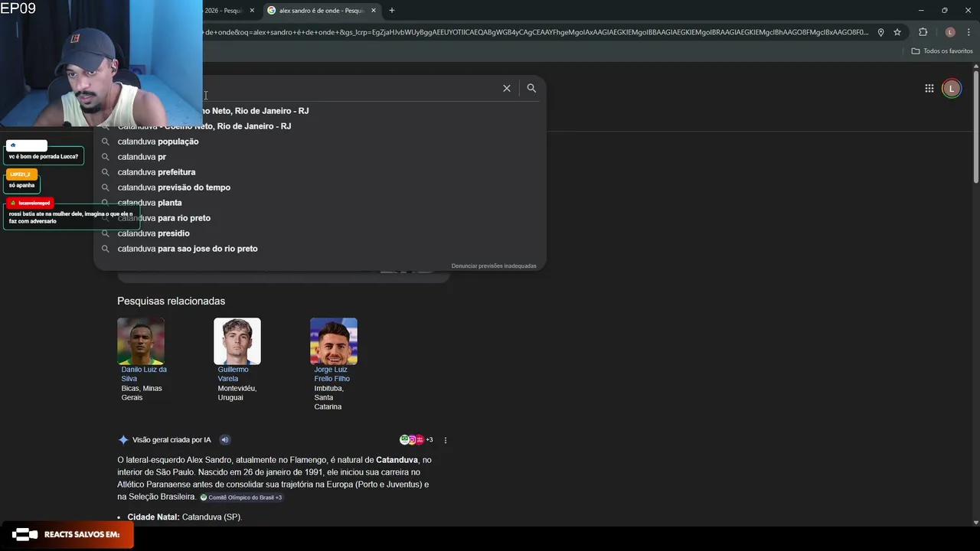Viewport: 980px width, 551px height.
Task: Click search icon beside 'catanduva pr'
Action: pyautogui.click(x=106, y=157)
